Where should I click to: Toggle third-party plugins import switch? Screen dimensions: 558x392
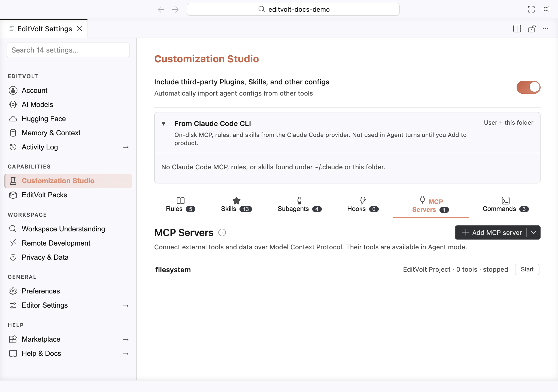click(x=528, y=87)
